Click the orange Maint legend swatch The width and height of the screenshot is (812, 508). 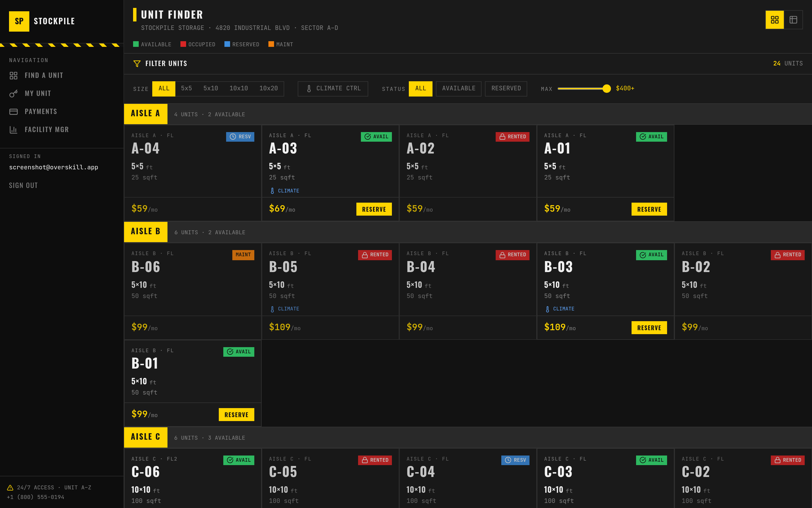271,44
